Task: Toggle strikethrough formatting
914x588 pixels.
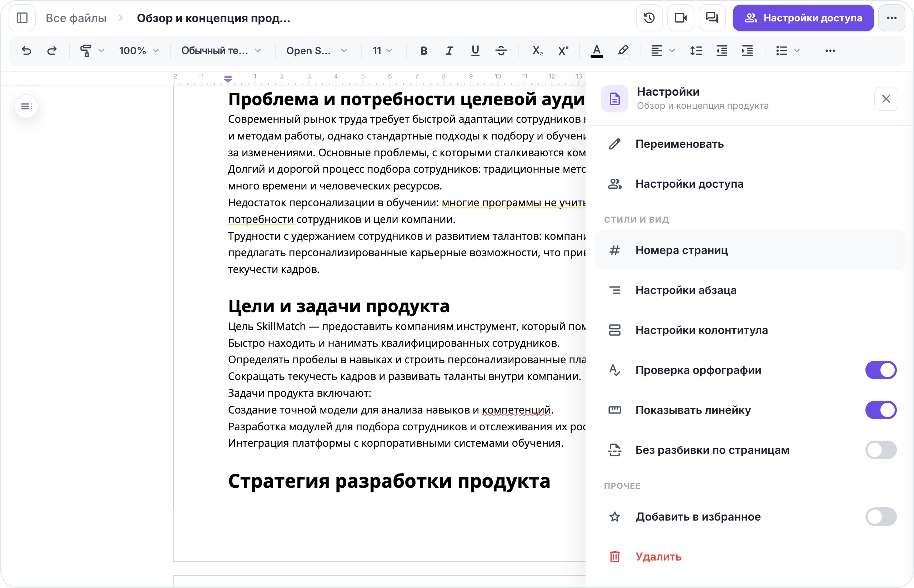Action: click(501, 50)
